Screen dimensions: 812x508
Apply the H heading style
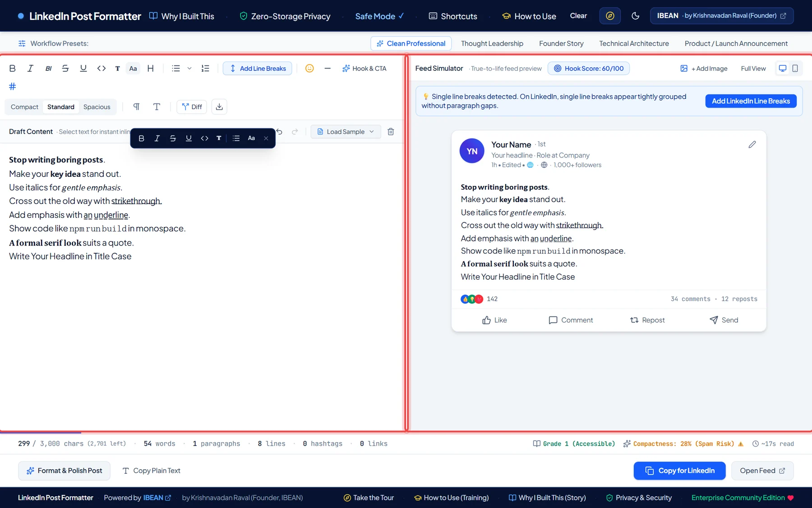click(x=151, y=69)
